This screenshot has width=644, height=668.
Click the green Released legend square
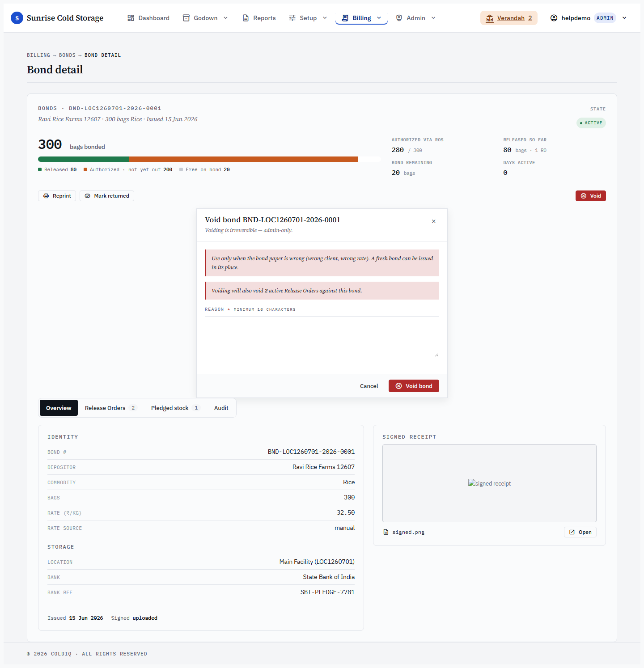[x=40, y=169]
